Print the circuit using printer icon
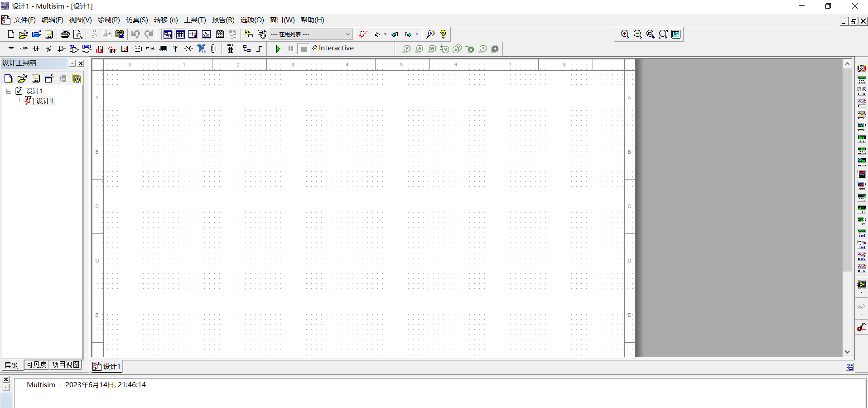868x408 pixels. (x=65, y=34)
